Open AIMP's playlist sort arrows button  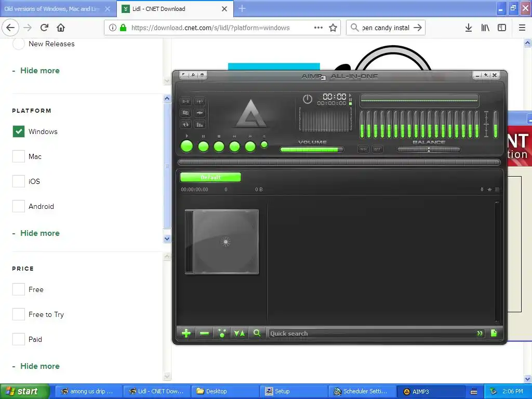click(240, 334)
